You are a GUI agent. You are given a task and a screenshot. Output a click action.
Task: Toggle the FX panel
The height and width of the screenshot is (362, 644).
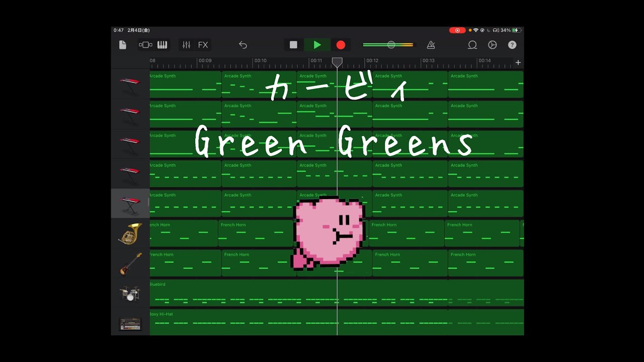pyautogui.click(x=203, y=45)
